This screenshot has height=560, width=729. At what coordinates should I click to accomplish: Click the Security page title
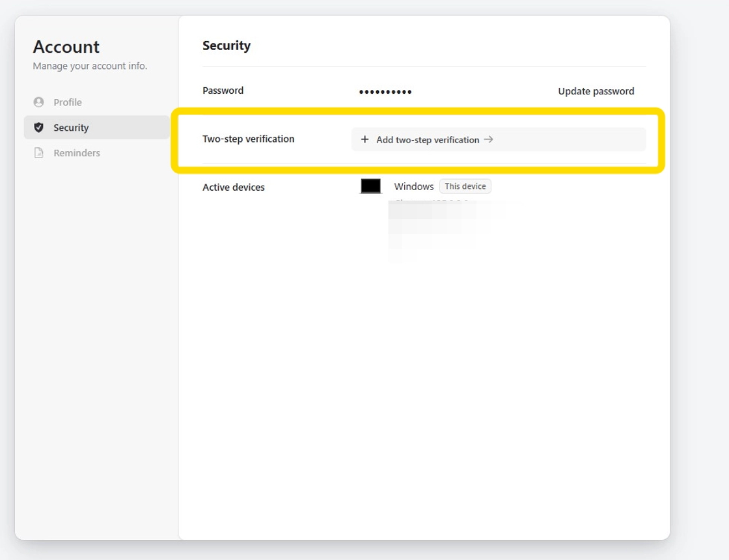click(227, 46)
